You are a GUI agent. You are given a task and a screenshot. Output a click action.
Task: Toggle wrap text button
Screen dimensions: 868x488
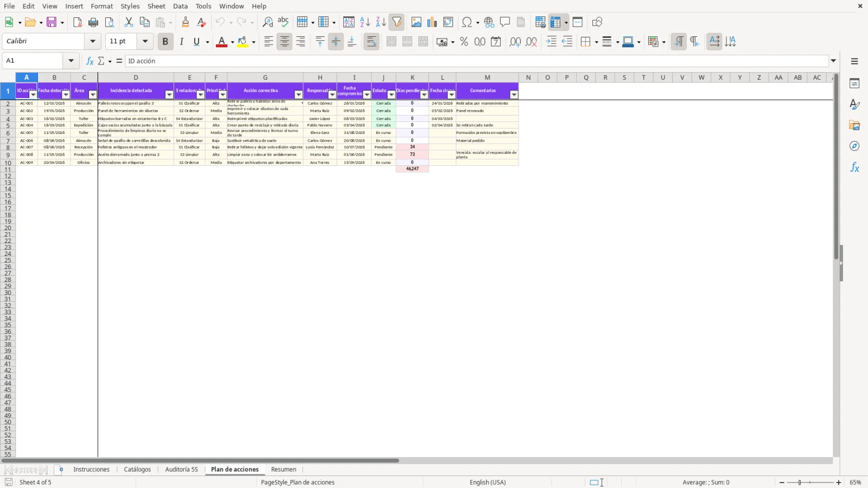point(372,42)
